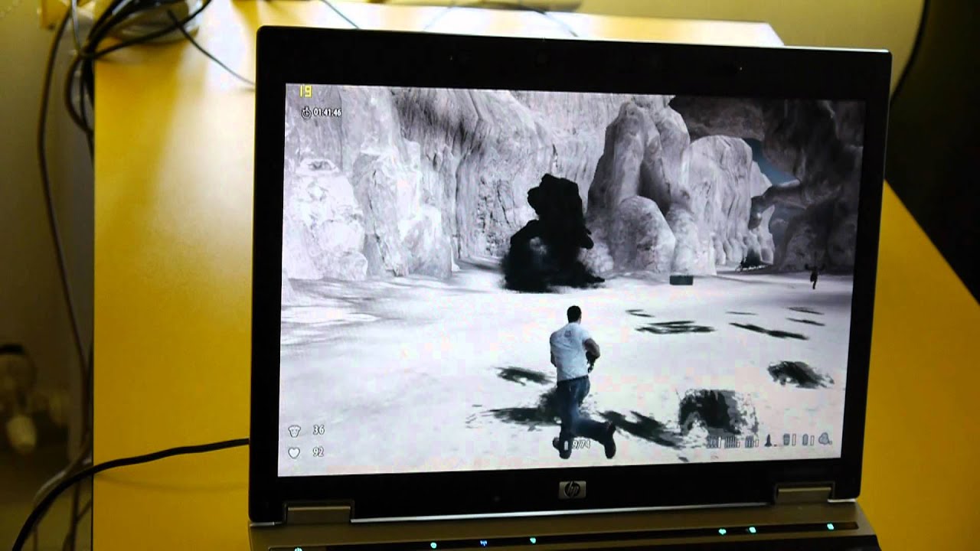Screen dimensions: 980x551
Task: Click the yellow frame counter 19
Action: click(305, 91)
